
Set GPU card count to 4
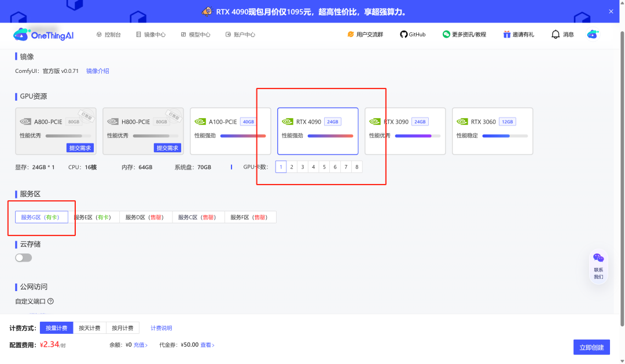pyautogui.click(x=313, y=167)
